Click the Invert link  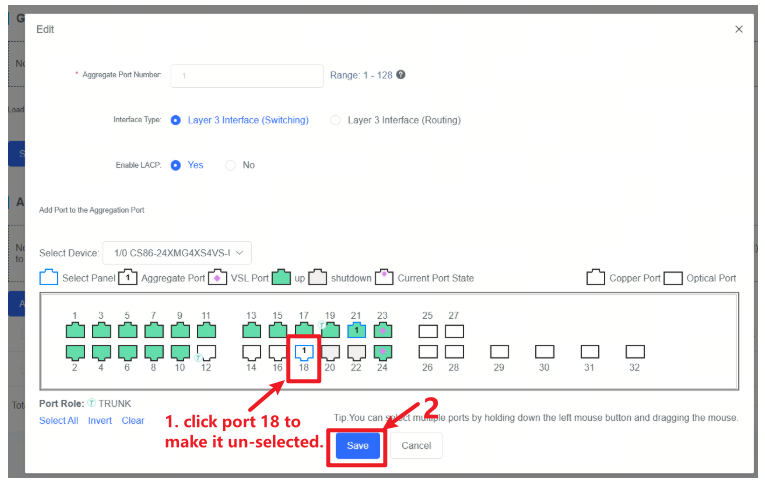100,420
